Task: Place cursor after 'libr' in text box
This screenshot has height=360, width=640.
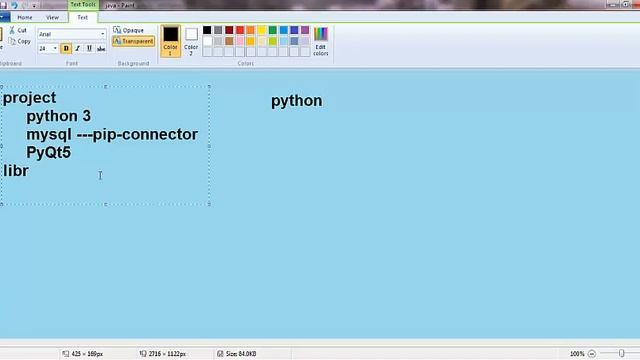Action: click(29, 171)
